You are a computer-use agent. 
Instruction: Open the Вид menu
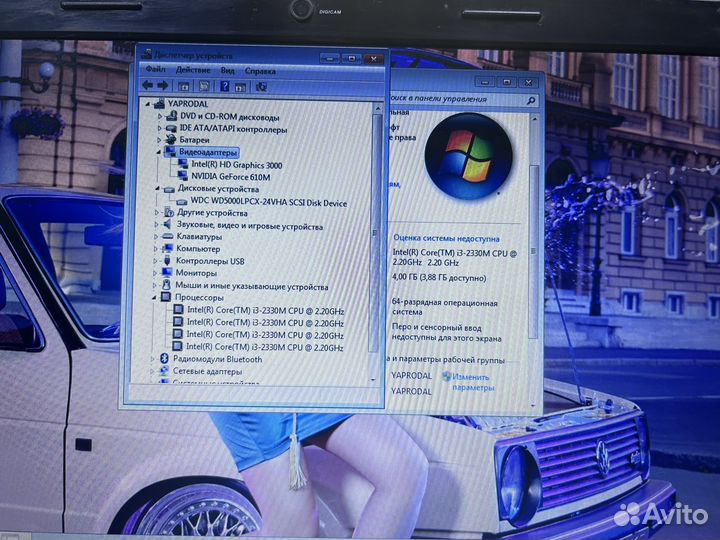click(227, 71)
